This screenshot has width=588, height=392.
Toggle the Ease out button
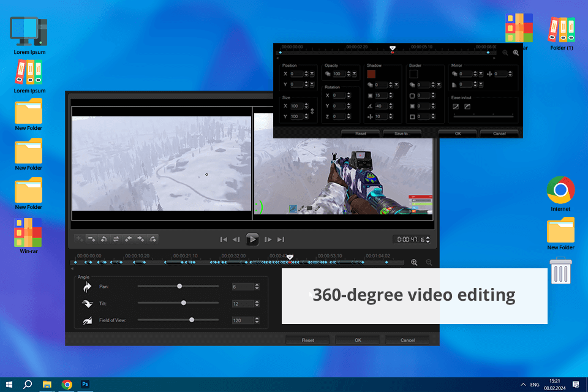pos(467,107)
